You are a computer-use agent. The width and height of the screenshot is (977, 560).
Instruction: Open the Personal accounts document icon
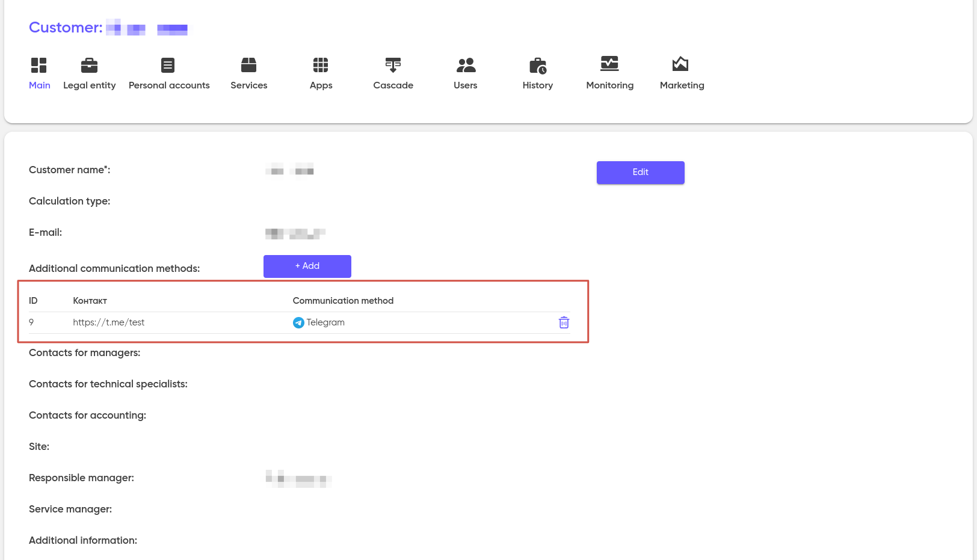click(x=168, y=65)
